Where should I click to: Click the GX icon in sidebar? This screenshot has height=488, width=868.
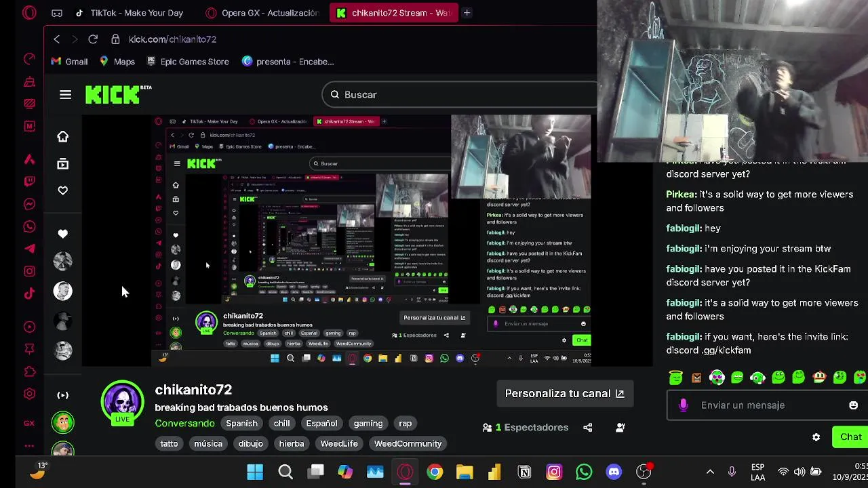tap(29, 423)
